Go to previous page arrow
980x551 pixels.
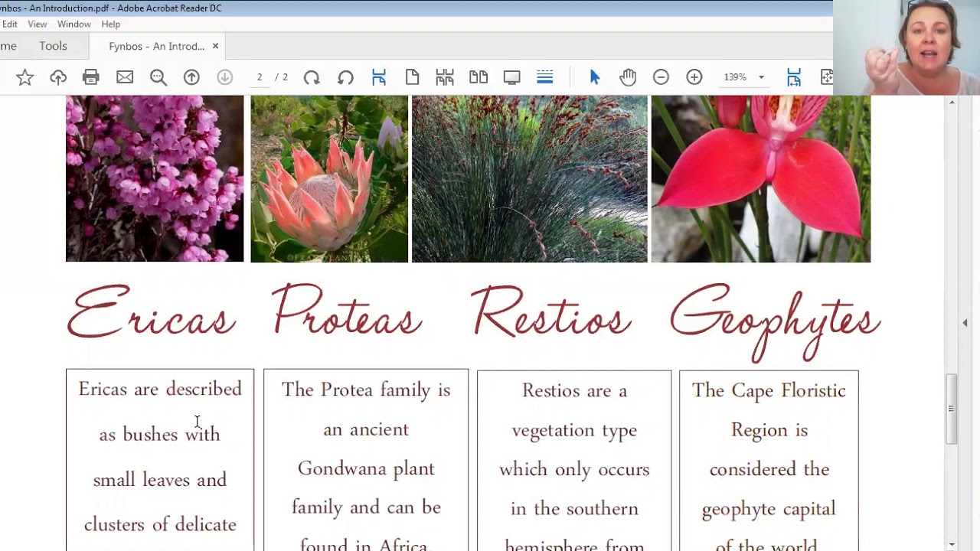(191, 77)
